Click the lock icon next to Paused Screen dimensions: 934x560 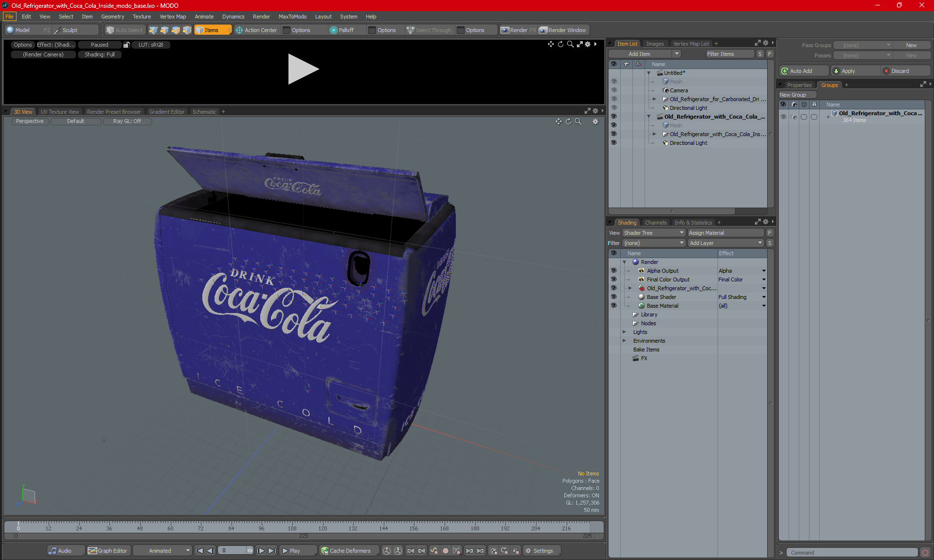pos(126,45)
